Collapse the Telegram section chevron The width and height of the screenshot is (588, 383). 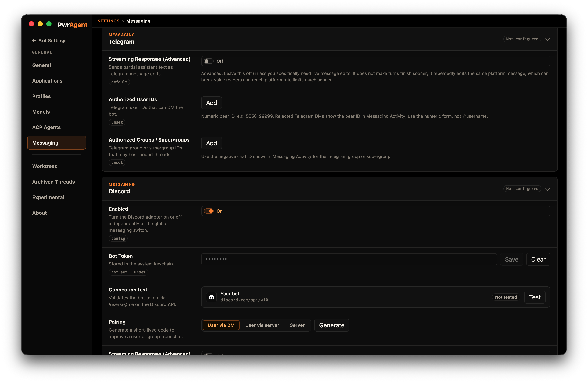[547, 40]
